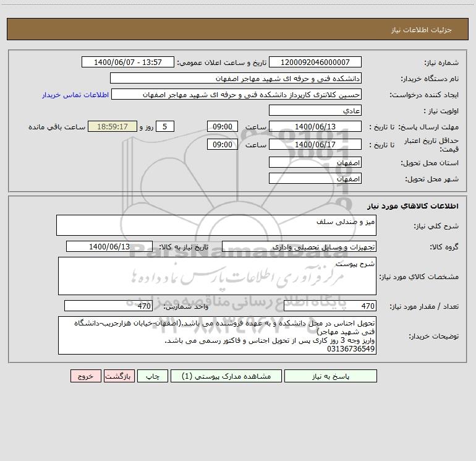Click the label 'مهلت ارسال پاسخ: تا تاریخ'

tap(414, 127)
